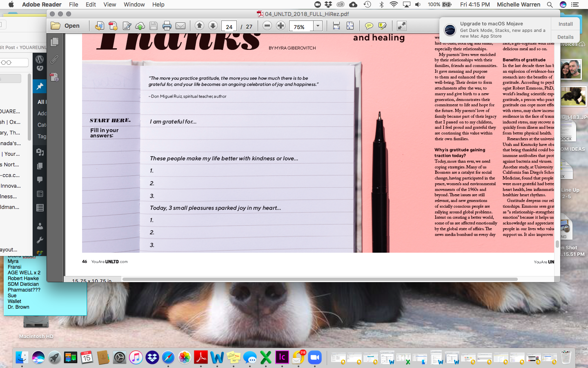Click the volume icon in the menu bar

pyautogui.click(x=418, y=4)
